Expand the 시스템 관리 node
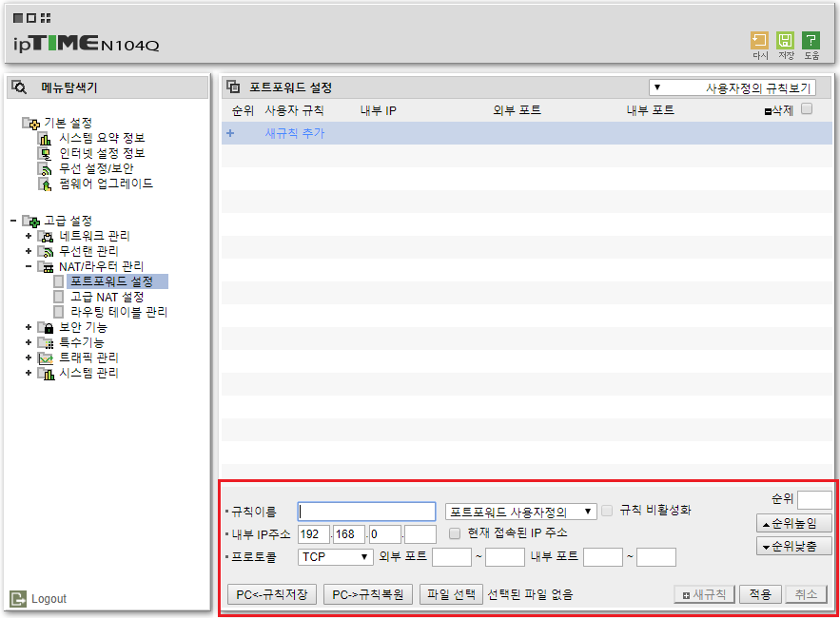The width and height of the screenshot is (840, 619). [x=29, y=373]
